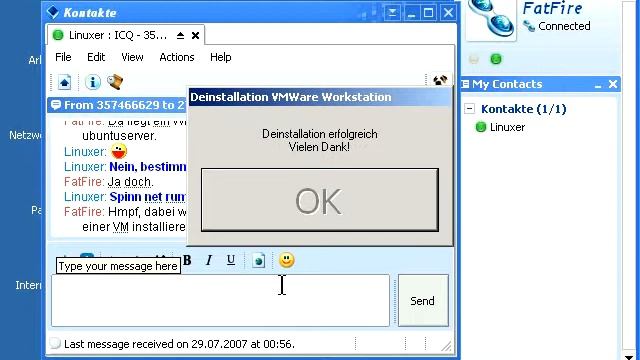This screenshot has height=360, width=640.
Task: Collapse the Kontakte (1/1) group
Action: (469, 109)
